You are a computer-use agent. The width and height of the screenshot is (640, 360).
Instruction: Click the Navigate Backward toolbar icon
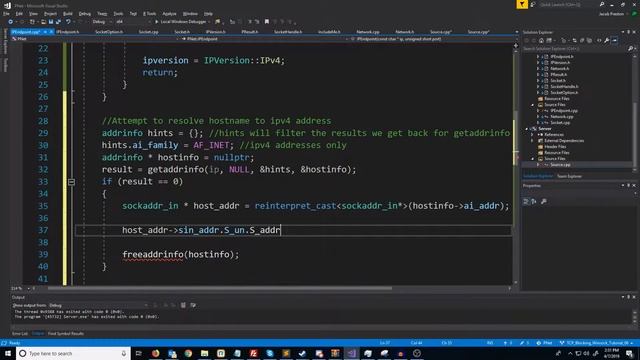click(x=11, y=22)
